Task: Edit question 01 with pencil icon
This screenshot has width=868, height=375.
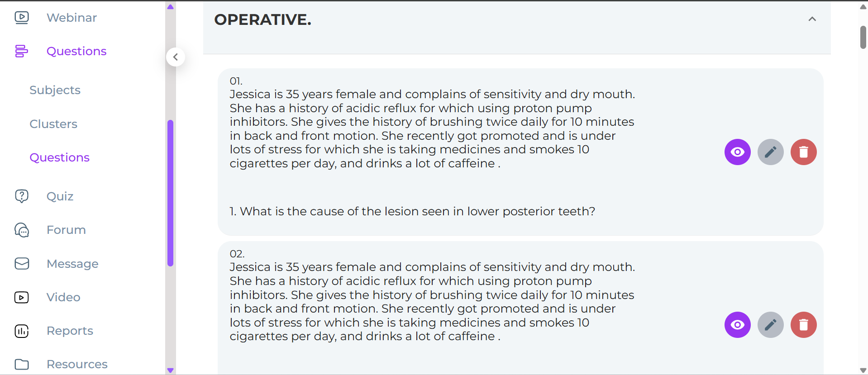Action: pos(770,152)
